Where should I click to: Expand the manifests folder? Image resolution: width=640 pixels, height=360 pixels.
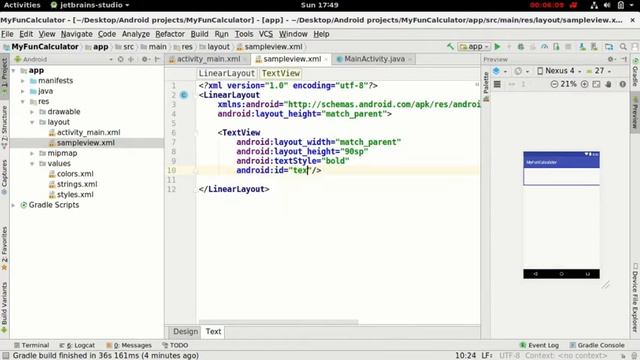click(x=23, y=81)
